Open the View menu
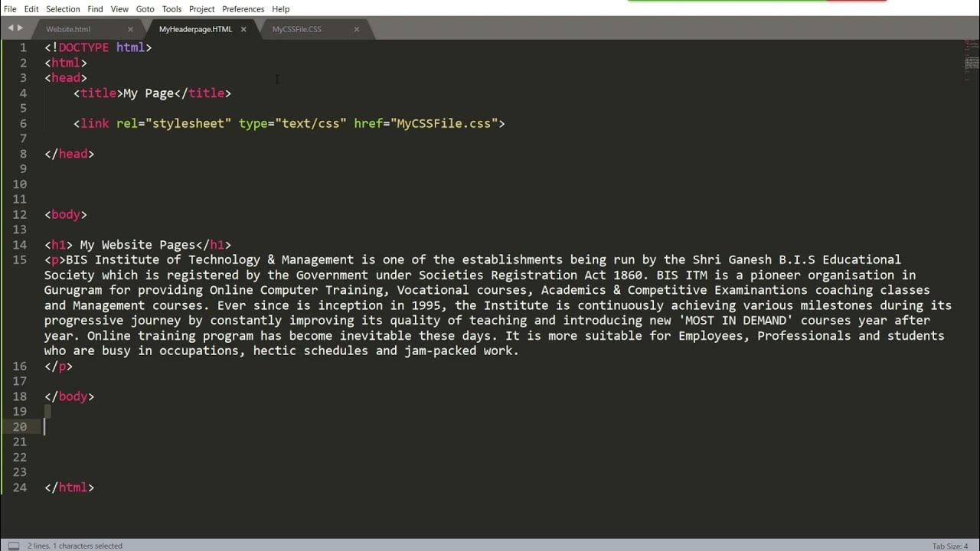This screenshot has height=551, width=980. coord(119,9)
